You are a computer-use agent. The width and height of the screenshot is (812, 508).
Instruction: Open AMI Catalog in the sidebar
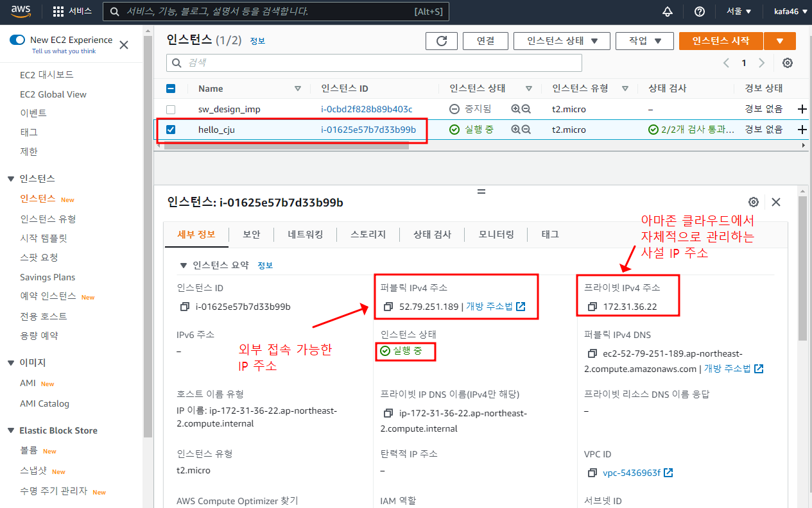pyautogui.click(x=44, y=403)
